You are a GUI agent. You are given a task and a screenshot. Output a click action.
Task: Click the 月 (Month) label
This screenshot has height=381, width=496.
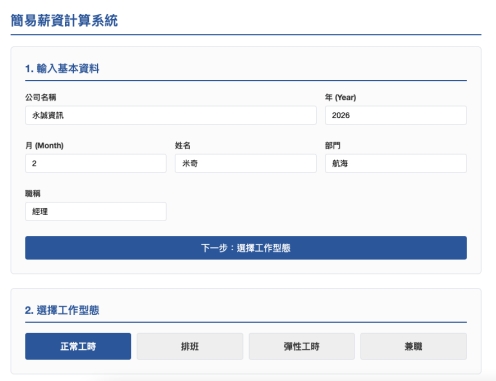pos(44,145)
